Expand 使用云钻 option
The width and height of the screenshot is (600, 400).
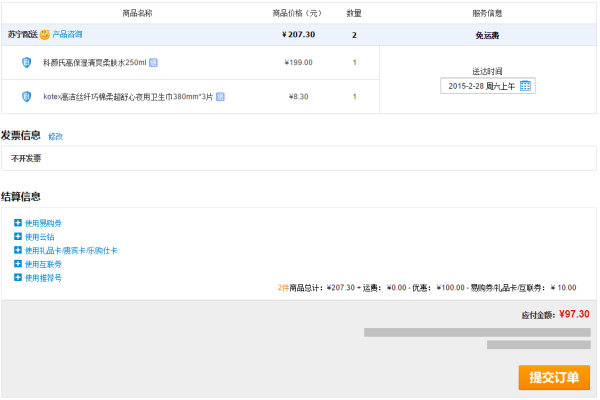coord(40,237)
